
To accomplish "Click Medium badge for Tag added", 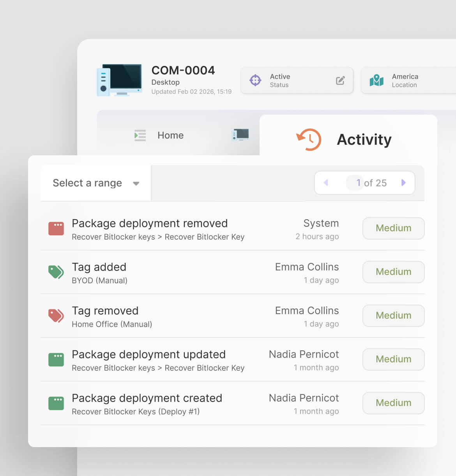I will click(x=394, y=272).
